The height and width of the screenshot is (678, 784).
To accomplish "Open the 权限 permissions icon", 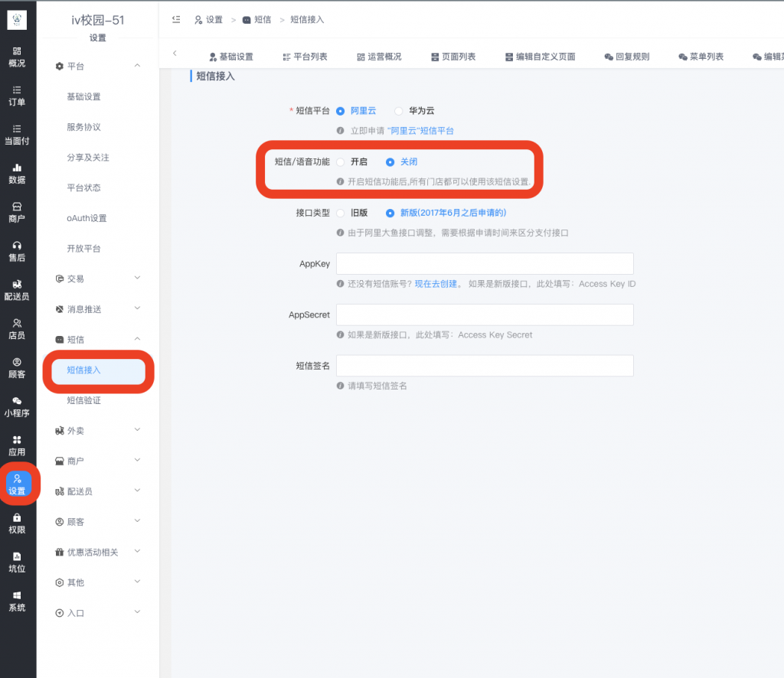I will [17, 523].
